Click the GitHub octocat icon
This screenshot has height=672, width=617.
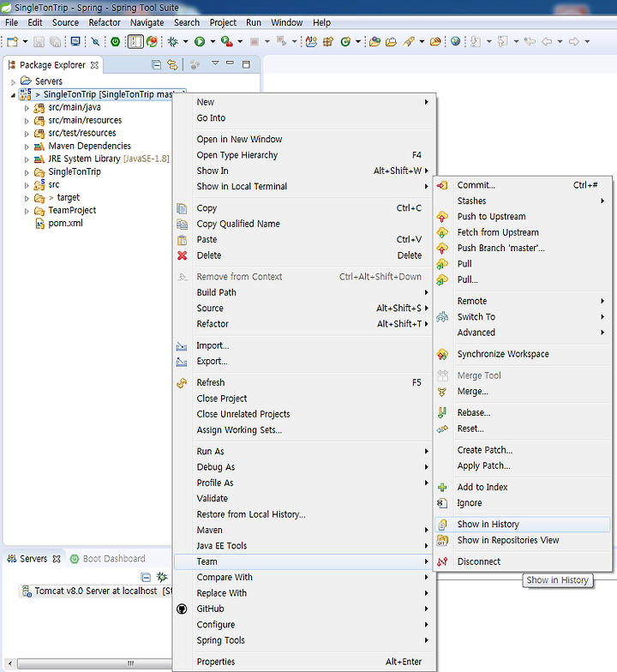click(x=182, y=609)
